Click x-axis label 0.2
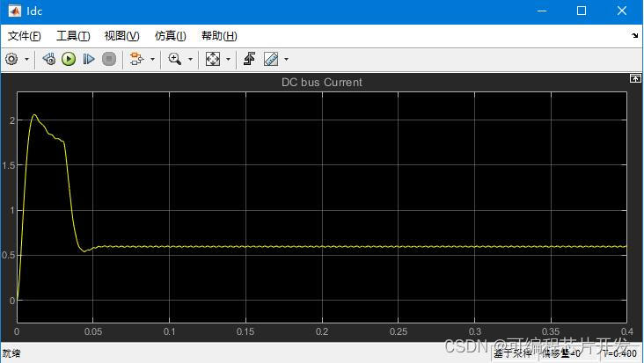Viewport: 644px width, 363px height. [x=322, y=331]
